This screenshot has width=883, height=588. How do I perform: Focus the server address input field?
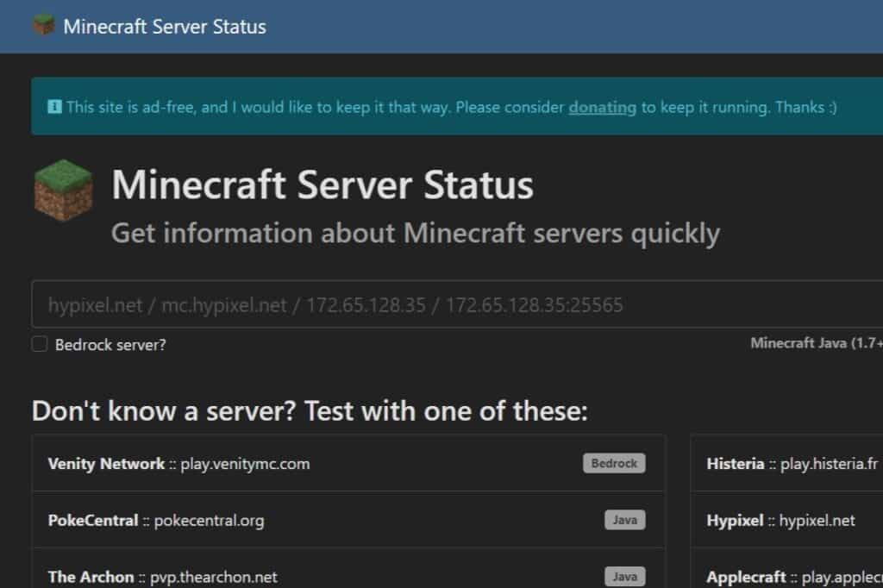point(457,304)
